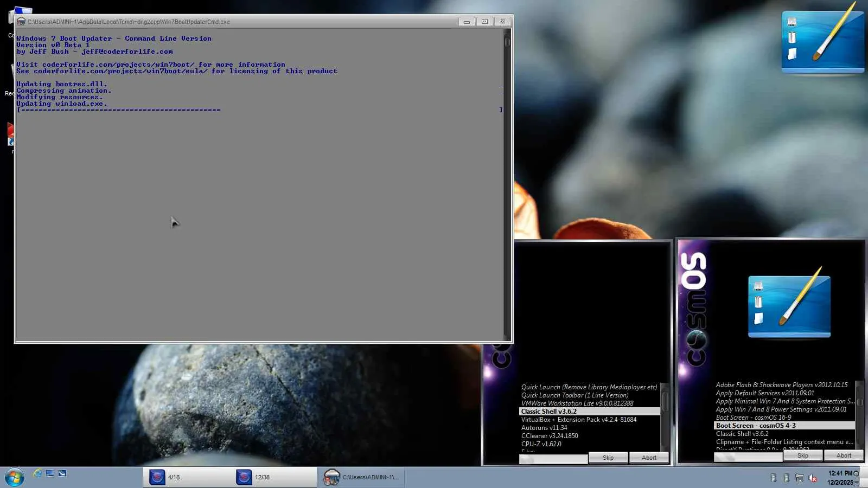This screenshot has width=868, height=488.
Task: Click the right installer list's scrollbar
Action: (x=859, y=415)
